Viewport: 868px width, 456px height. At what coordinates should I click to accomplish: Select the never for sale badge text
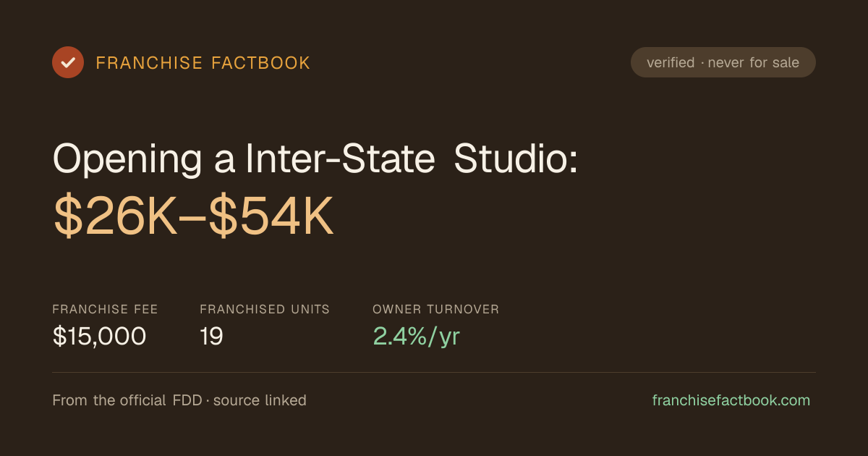point(754,62)
